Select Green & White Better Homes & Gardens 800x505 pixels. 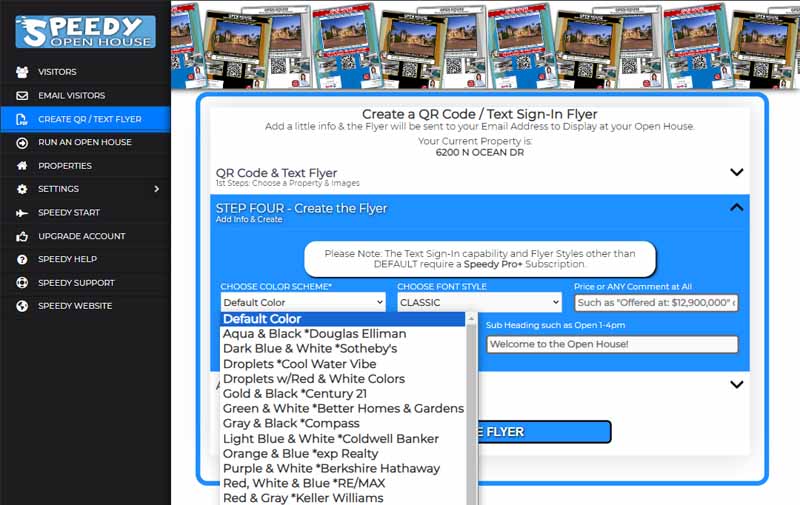pos(343,409)
